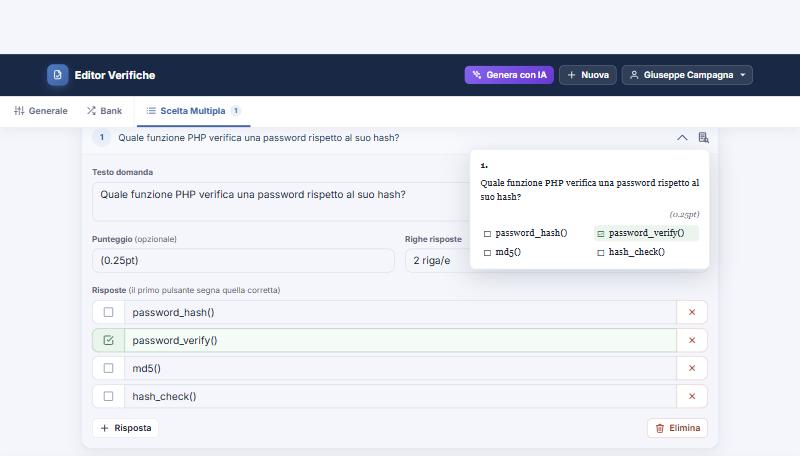Remove the password_verify() answer with its X
Image resolution: width=800 pixels, height=456 pixels.
[692, 340]
